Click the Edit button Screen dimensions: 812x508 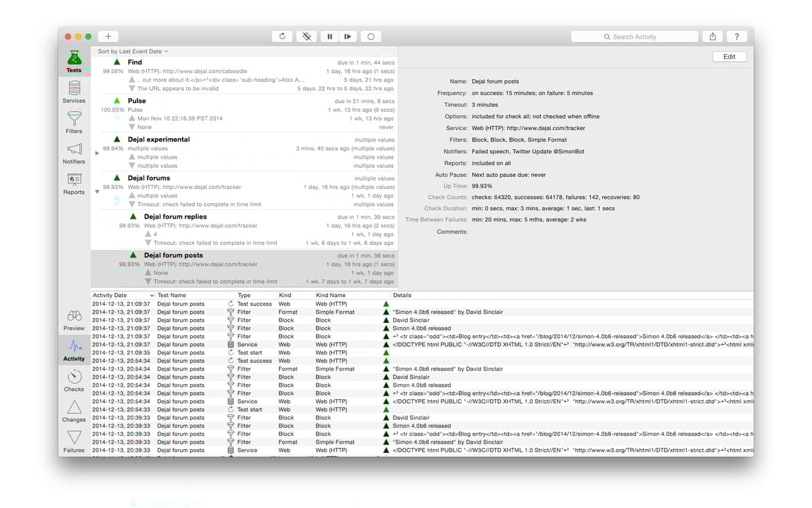[729, 57]
